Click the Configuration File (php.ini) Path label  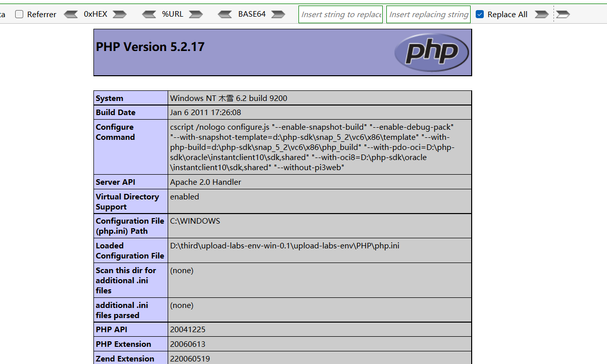(130, 226)
